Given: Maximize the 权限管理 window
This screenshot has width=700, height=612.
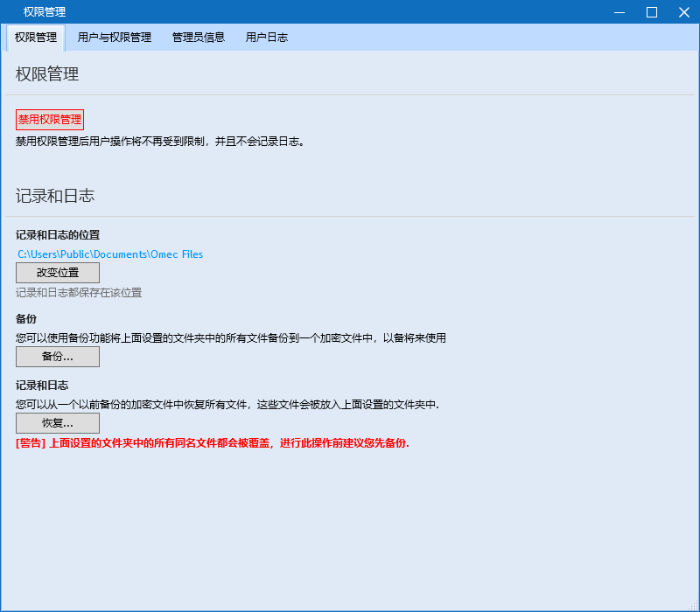Looking at the screenshot, I should coord(651,12).
